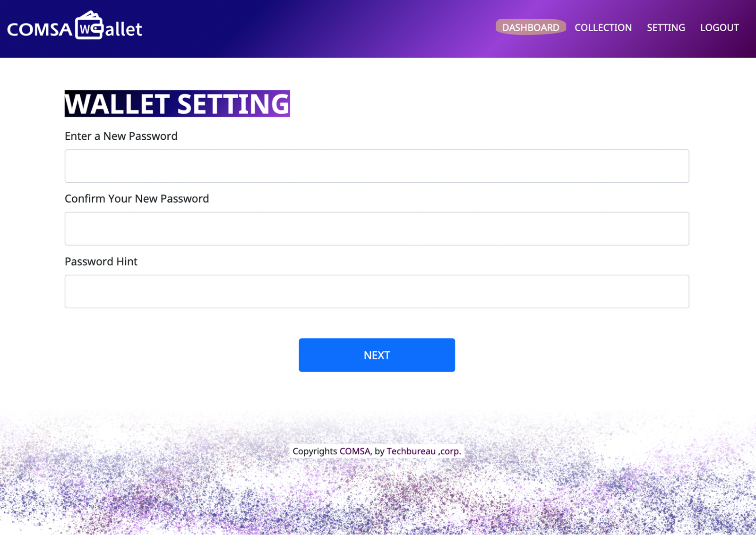Follow the Techbureau ,corp. footer link
The height and width of the screenshot is (535, 756).
423,451
